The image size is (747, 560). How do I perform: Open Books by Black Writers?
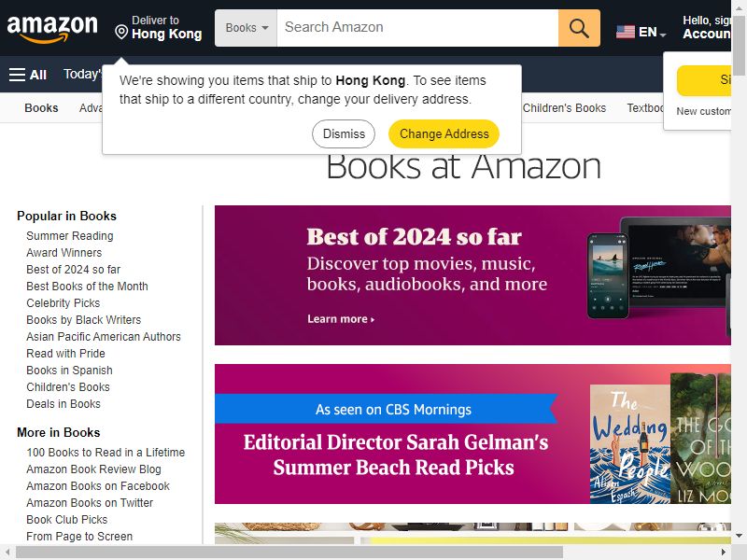[84, 320]
